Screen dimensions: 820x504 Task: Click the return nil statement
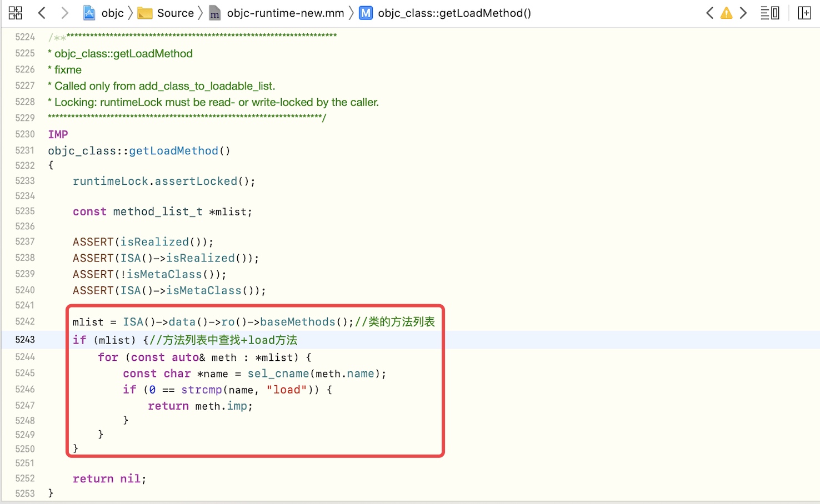point(109,478)
